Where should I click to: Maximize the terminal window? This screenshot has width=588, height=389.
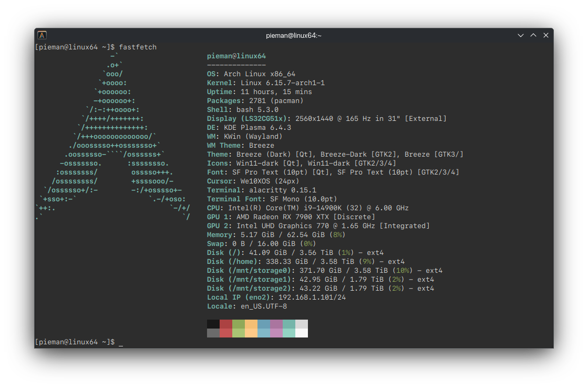(533, 35)
